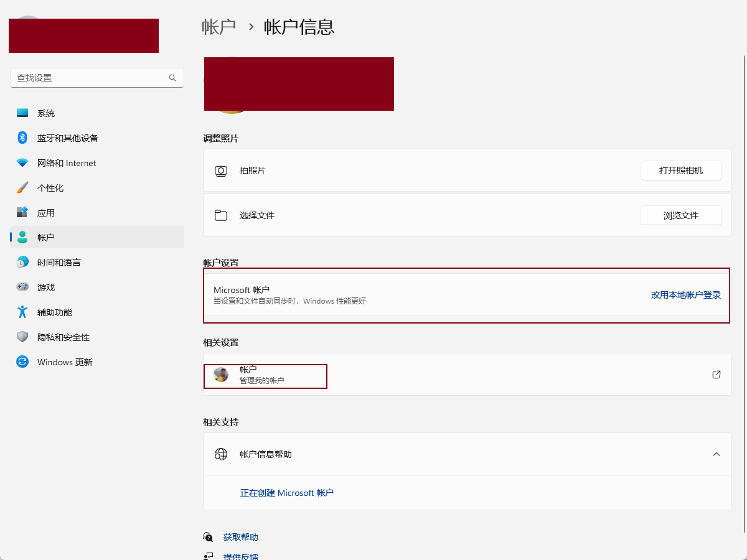Image resolution: width=747 pixels, height=560 pixels.
Task: Click 改用本地帐户登录 link
Action: click(x=685, y=295)
